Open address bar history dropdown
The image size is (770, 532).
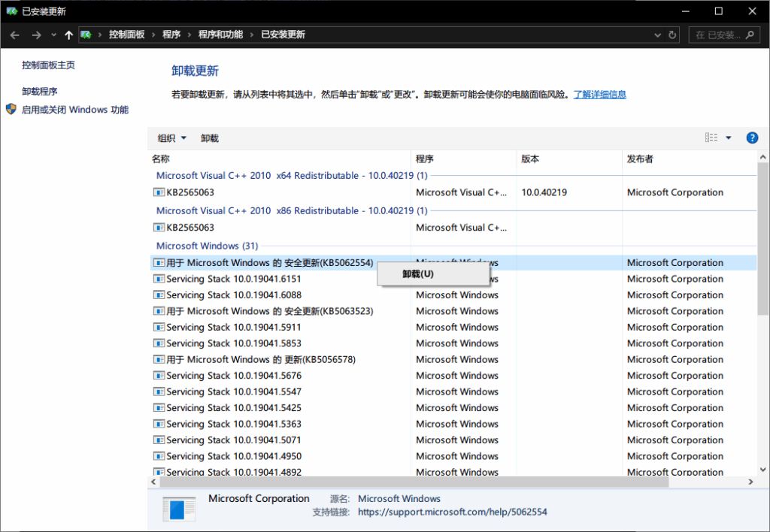(657, 35)
